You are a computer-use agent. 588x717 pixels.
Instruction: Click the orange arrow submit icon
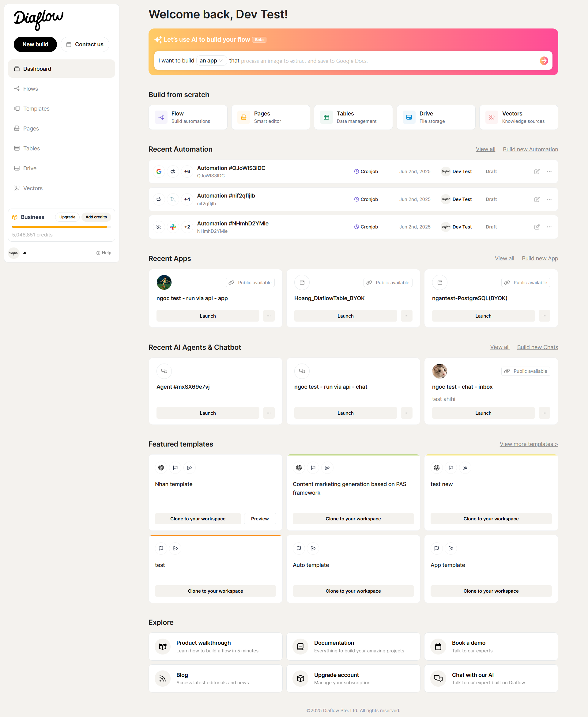544,61
